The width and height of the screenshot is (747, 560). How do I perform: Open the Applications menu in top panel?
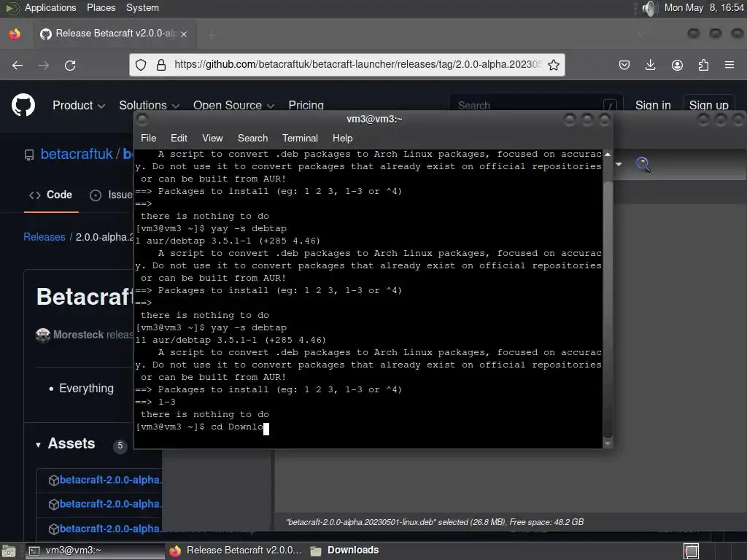coord(50,7)
